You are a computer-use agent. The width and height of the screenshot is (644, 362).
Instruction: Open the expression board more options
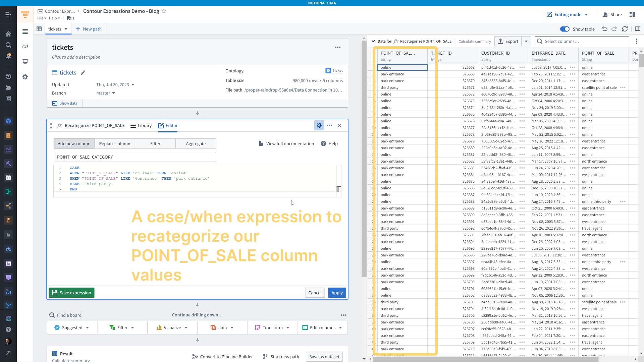click(x=329, y=125)
